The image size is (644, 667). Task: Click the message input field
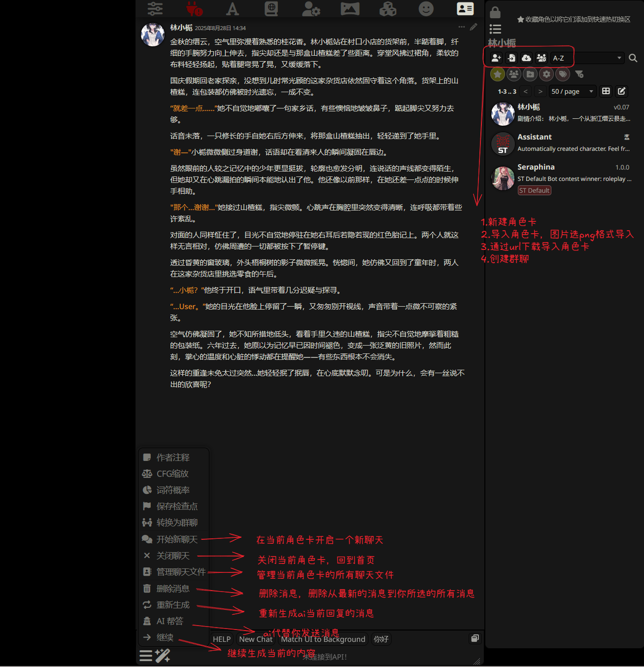[325, 657]
